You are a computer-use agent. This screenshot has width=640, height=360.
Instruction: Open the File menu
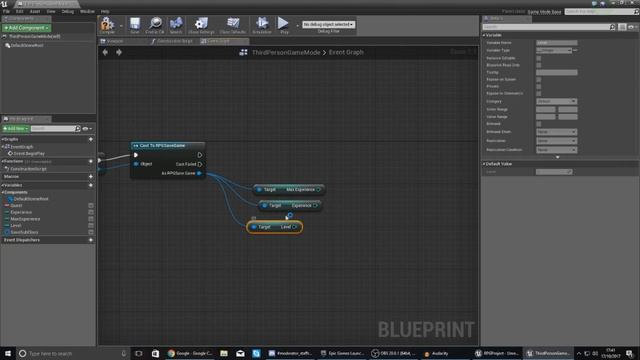6,11
